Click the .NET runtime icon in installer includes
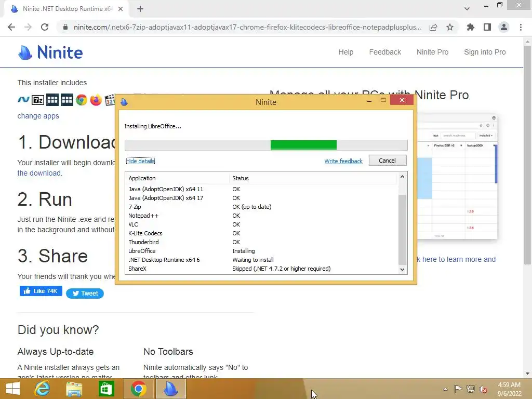Viewport: 532px width, 399px height. click(x=23, y=100)
